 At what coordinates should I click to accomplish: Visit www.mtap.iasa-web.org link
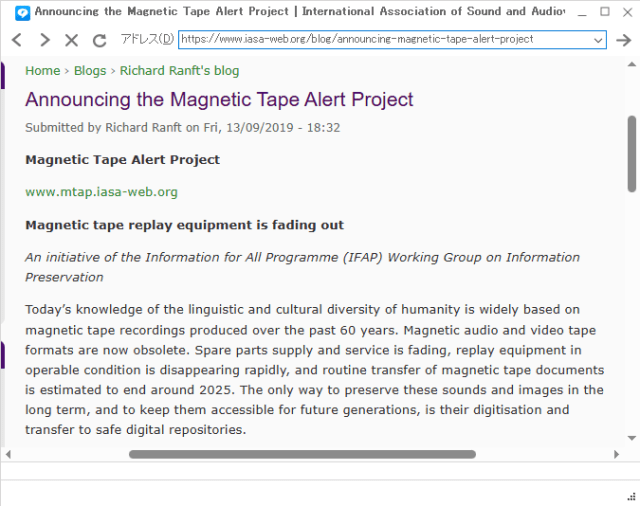101,192
